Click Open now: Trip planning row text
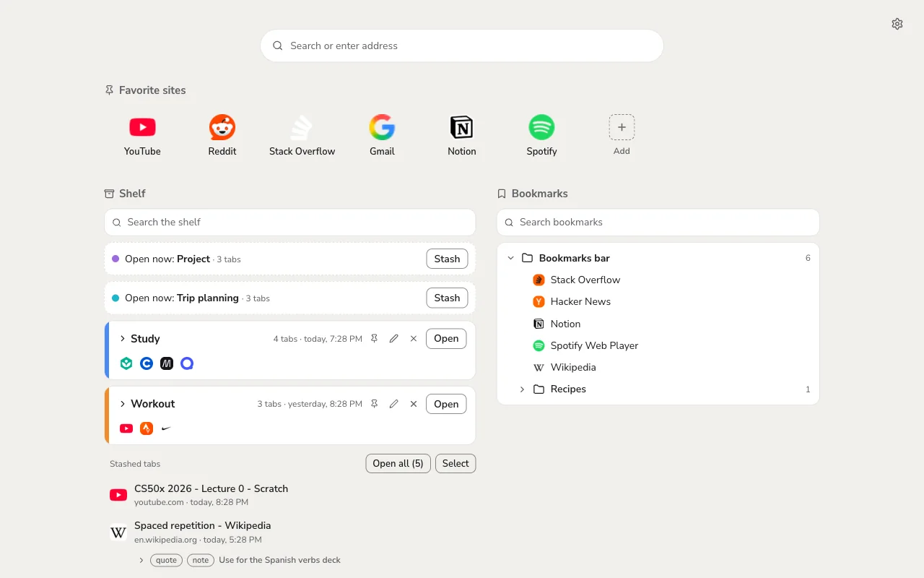Image resolution: width=924 pixels, height=578 pixels. (x=182, y=298)
